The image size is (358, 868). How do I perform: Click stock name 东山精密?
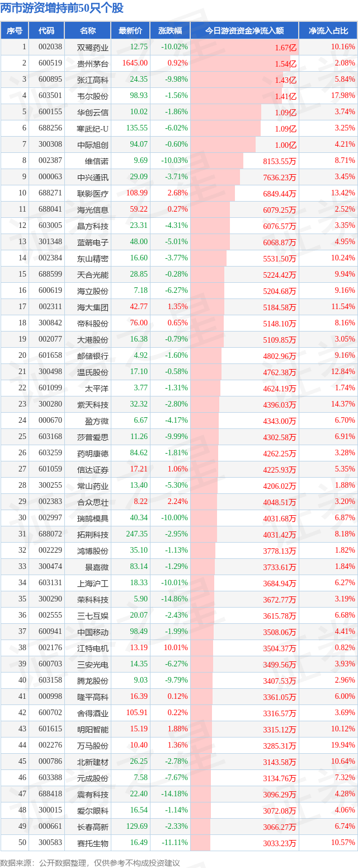(93, 258)
